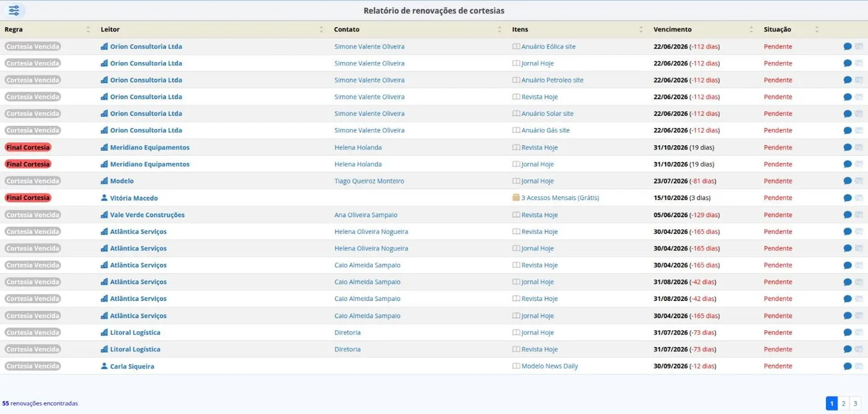
Task: Click the person icon beside Carla Siqueira
Action: point(104,366)
